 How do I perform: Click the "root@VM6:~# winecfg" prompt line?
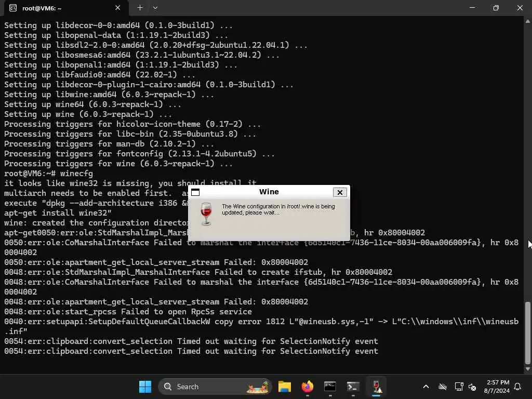tap(48, 174)
